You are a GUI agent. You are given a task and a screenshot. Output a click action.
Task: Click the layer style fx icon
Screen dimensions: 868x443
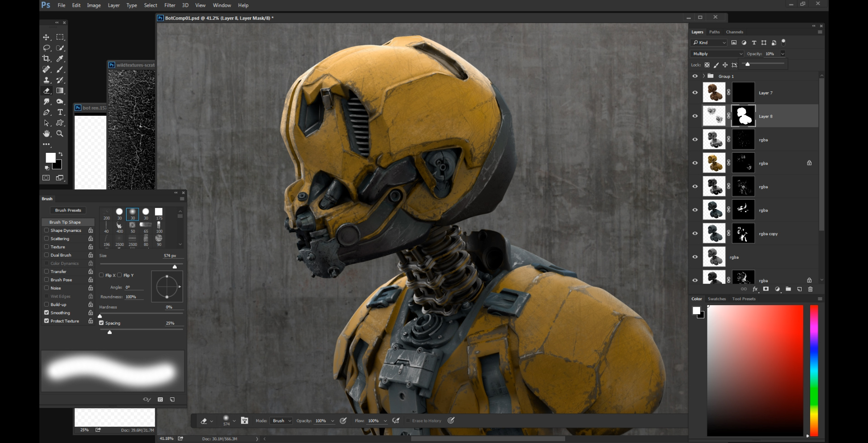click(755, 289)
